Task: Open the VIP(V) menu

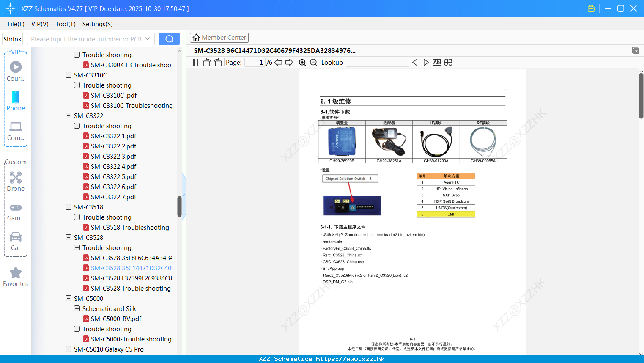Action: coord(40,24)
